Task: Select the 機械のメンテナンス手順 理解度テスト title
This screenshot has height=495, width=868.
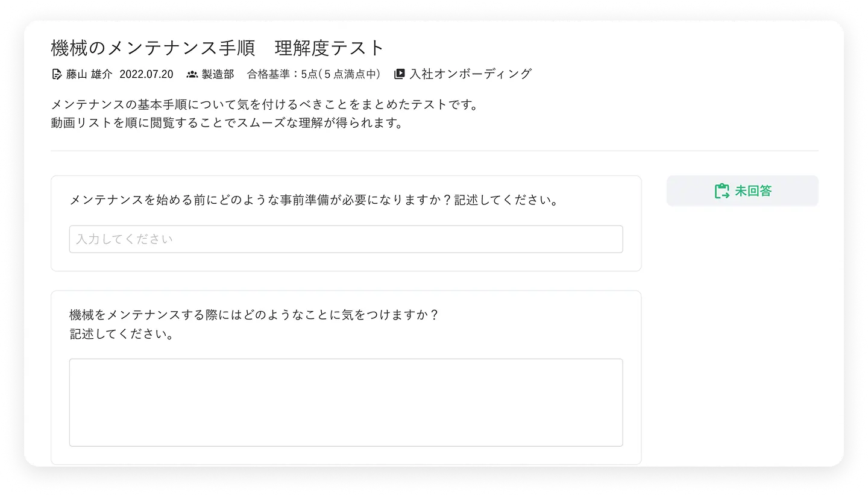Action: (x=218, y=48)
